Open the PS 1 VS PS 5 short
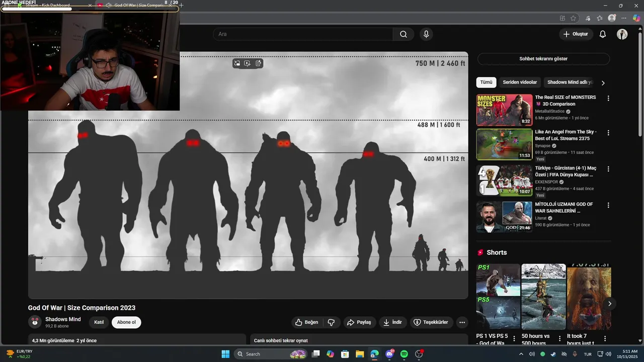The width and height of the screenshot is (644, 362). pos(498,297)
